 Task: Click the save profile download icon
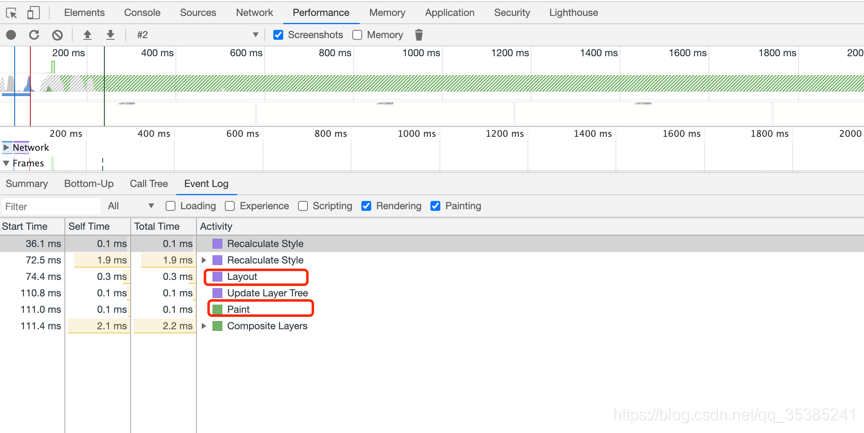(110, 35)
